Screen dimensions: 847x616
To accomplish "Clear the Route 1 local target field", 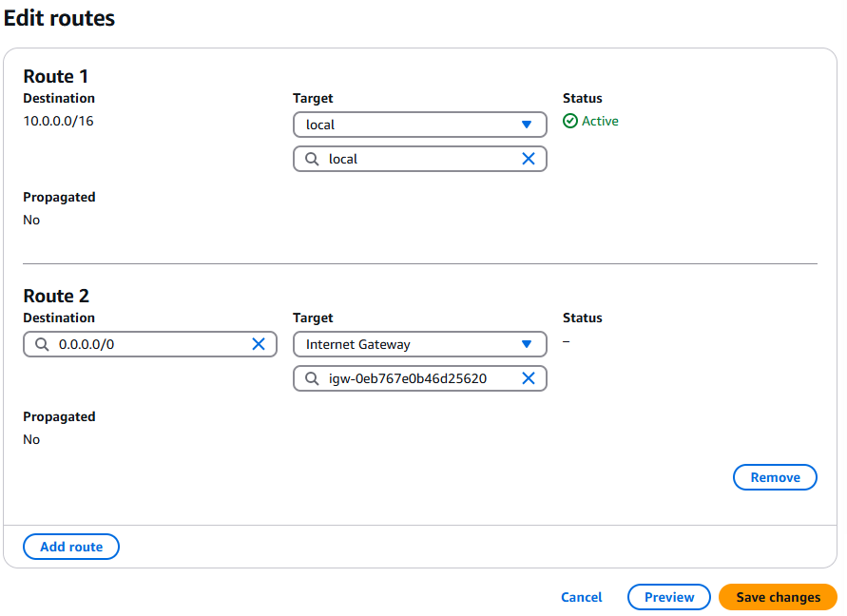I will coord(529,159).
